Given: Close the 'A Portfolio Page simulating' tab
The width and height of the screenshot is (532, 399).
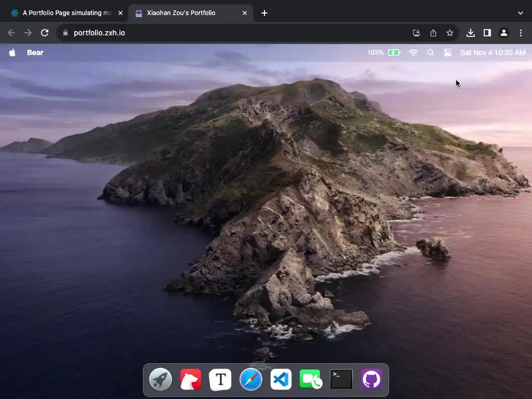Looking at the screenshot, I should click(121, 13).
